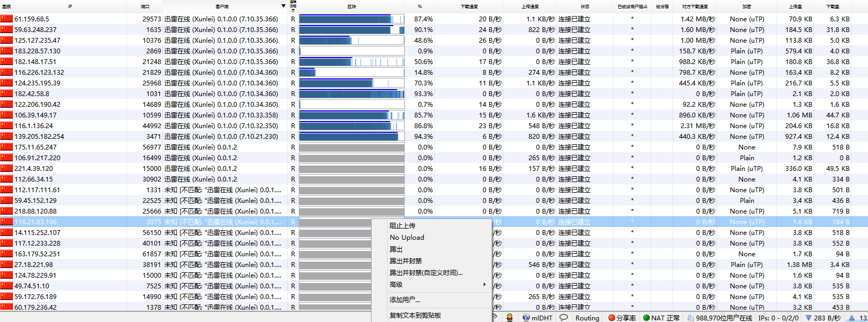
Task: Sort by the 状态 column header
Action: [x=585, y=6]
